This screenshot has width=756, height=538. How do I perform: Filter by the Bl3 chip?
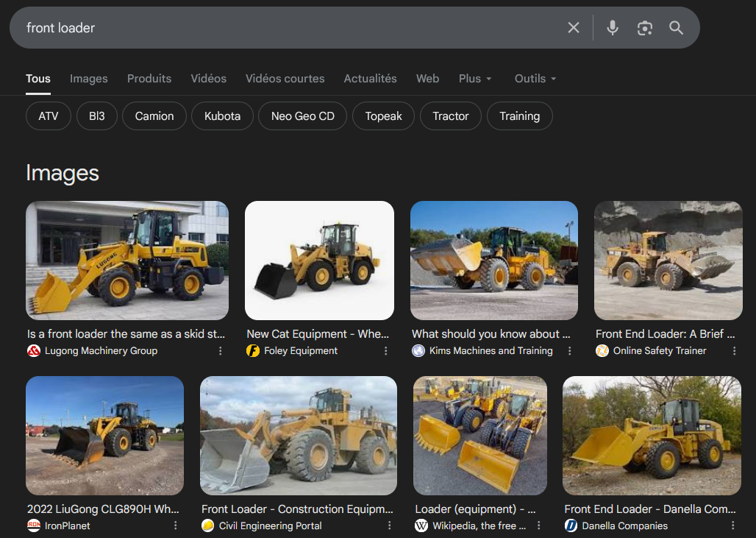96,116
